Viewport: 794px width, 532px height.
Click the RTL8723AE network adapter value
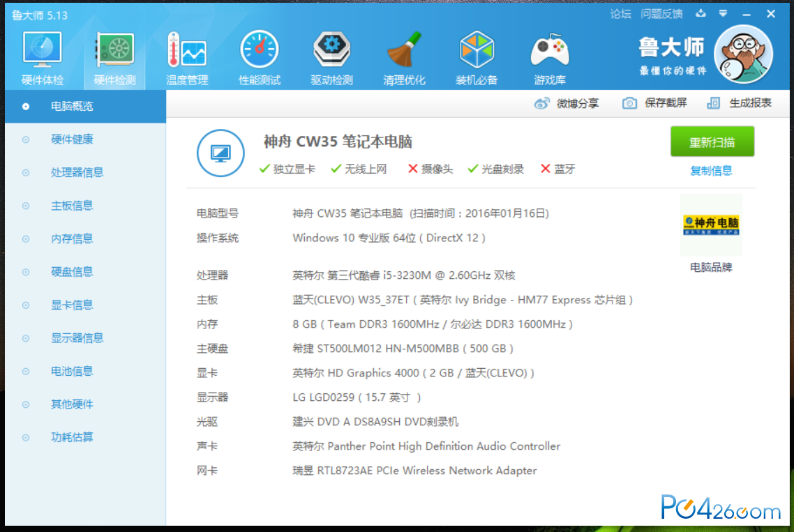click(414, 471)
